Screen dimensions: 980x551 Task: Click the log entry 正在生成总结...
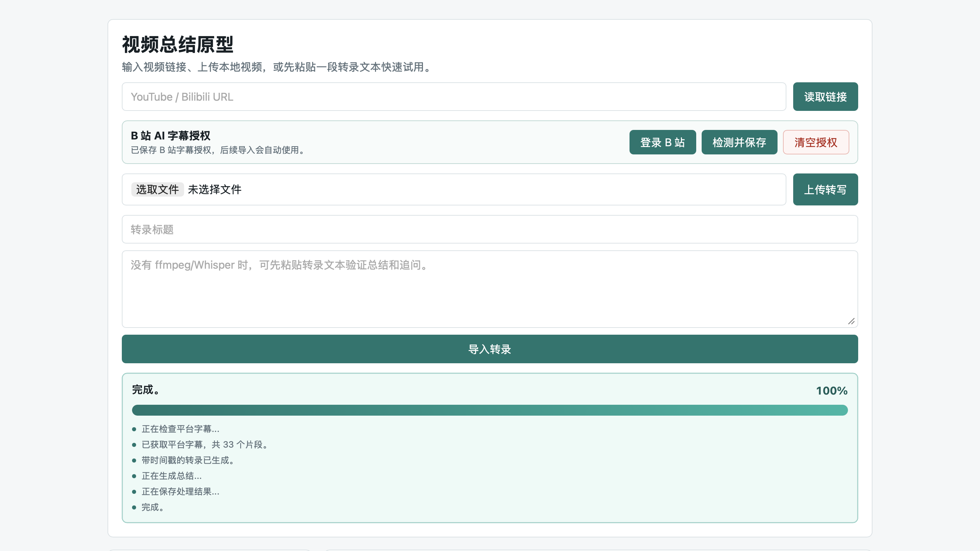[171, 476]
